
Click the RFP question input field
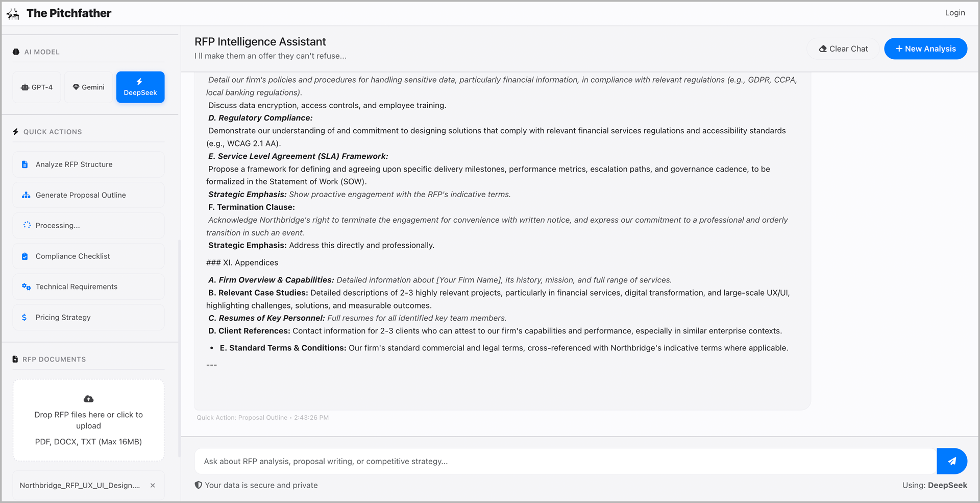pyautogui.click(x=565, y=462)
